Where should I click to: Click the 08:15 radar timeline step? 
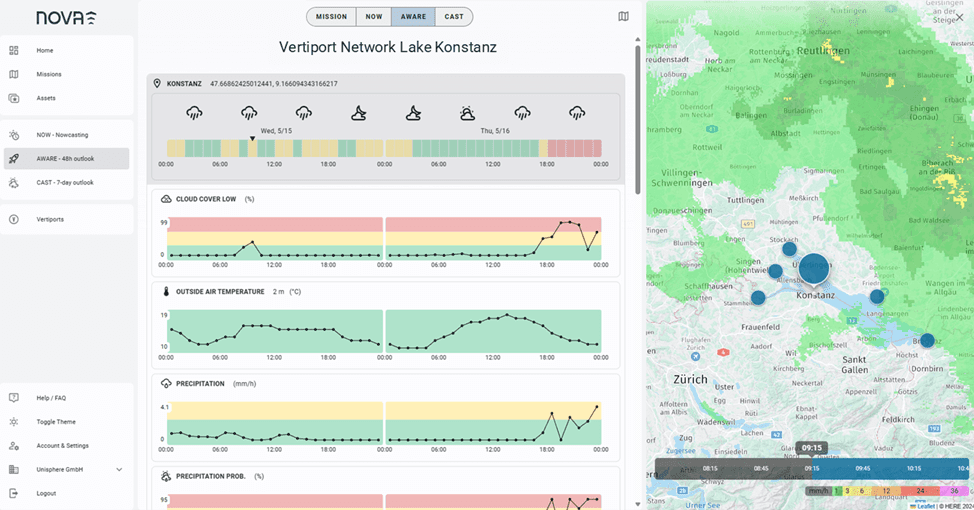(710, 468)
